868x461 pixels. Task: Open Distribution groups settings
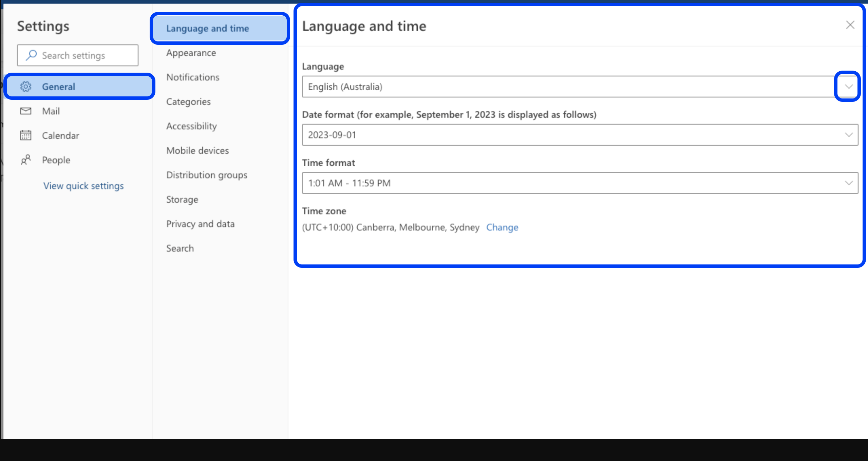coord(207,175)
